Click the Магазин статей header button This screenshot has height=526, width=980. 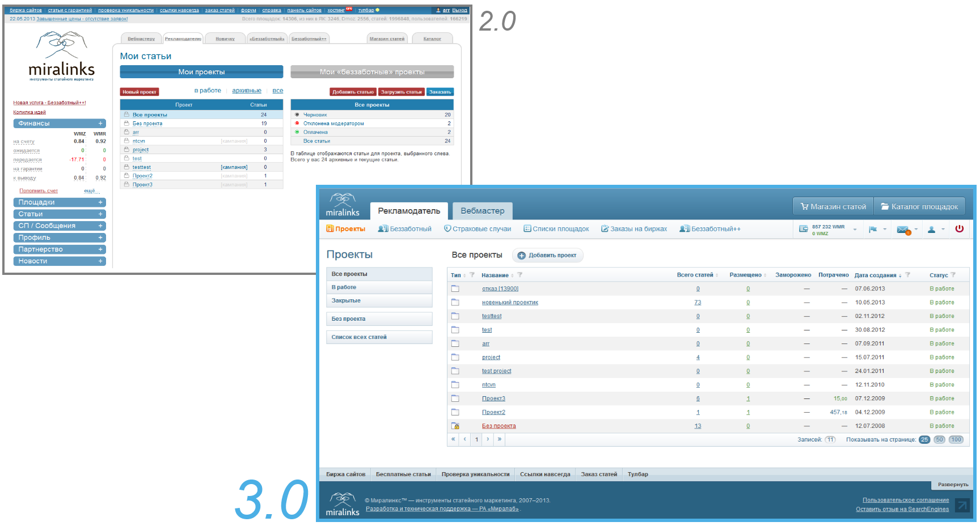pos(833,207)
